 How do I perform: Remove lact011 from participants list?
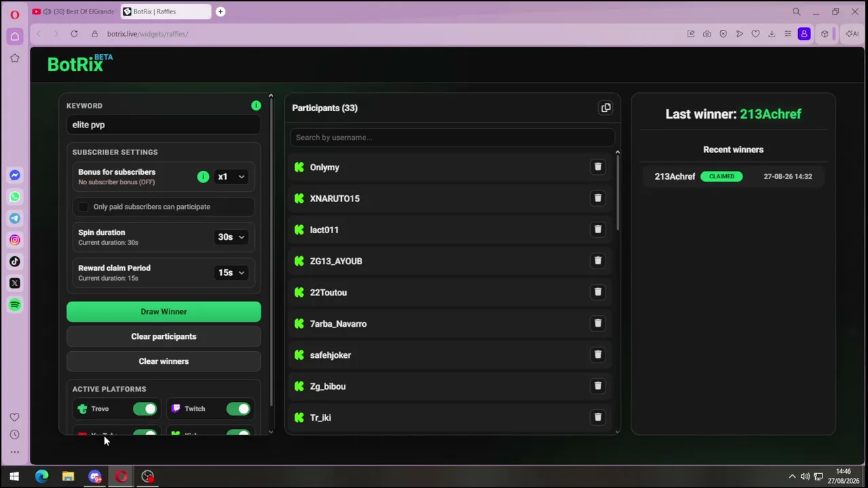point(597,229)
